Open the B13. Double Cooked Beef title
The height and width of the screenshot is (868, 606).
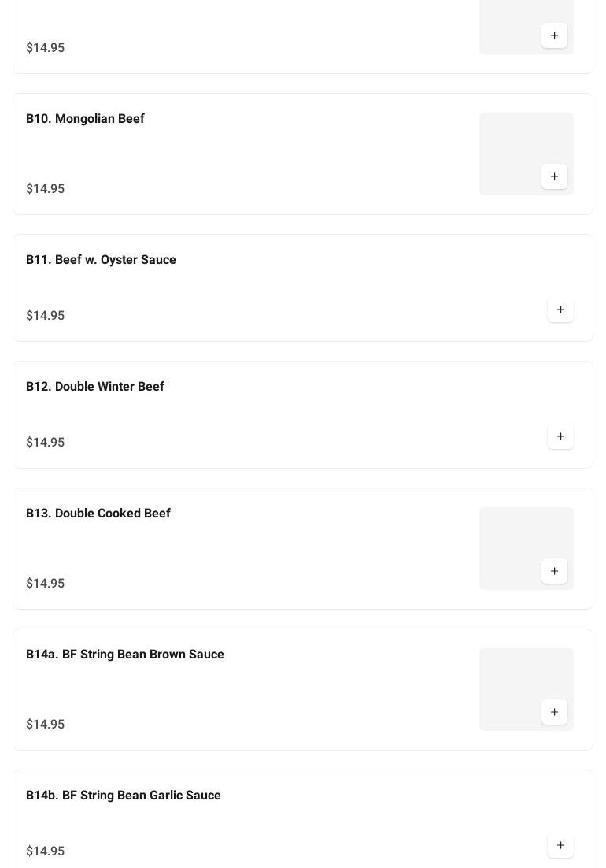pos(98,514)
